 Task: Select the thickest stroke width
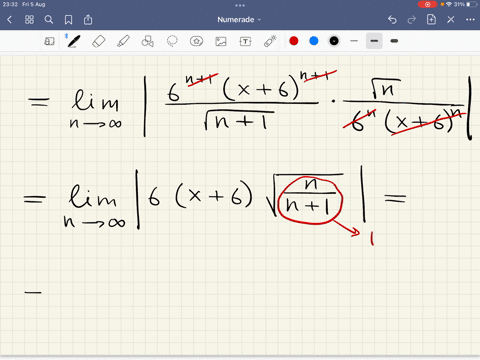[394, 41]
